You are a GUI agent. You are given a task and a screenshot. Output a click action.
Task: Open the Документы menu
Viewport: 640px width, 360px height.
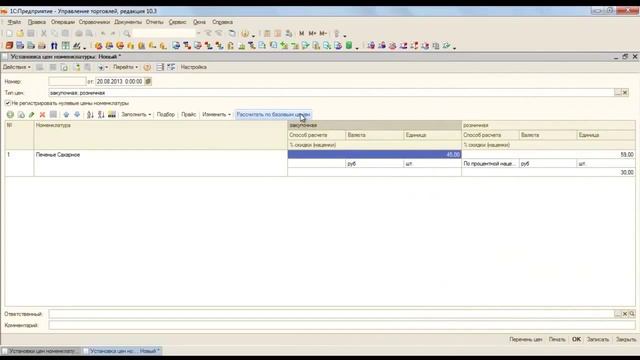[128, 22]
